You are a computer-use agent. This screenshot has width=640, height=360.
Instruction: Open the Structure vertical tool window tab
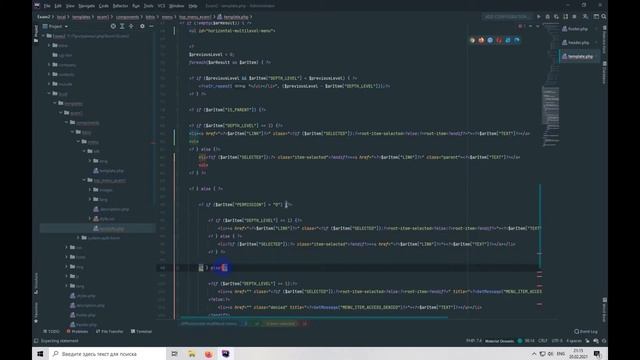[36, 284]
